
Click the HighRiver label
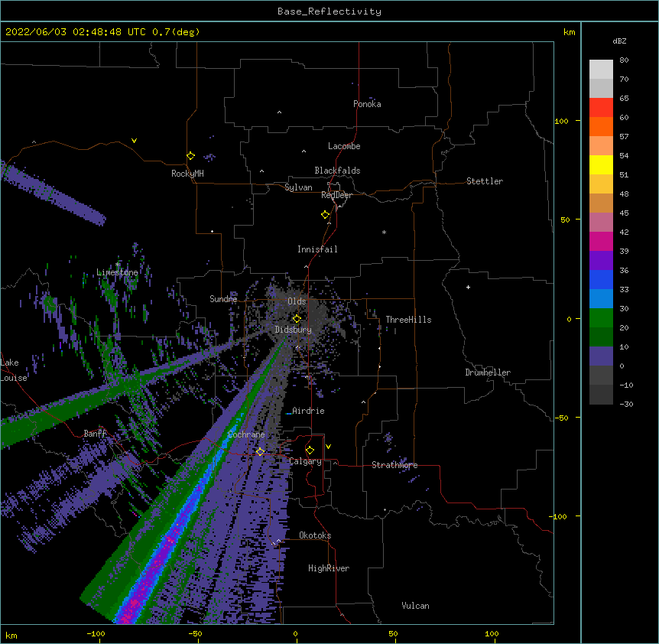click(x=329, y=568)
